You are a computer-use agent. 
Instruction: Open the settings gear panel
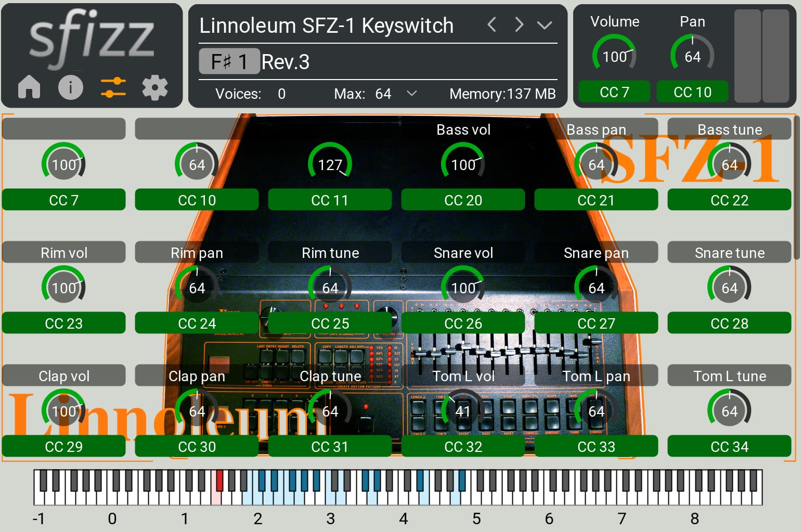click(155, 87)
